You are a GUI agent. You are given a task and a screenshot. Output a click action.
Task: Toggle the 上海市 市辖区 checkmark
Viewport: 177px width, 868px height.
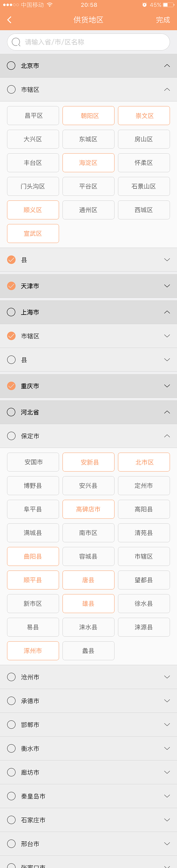[11, 336]
